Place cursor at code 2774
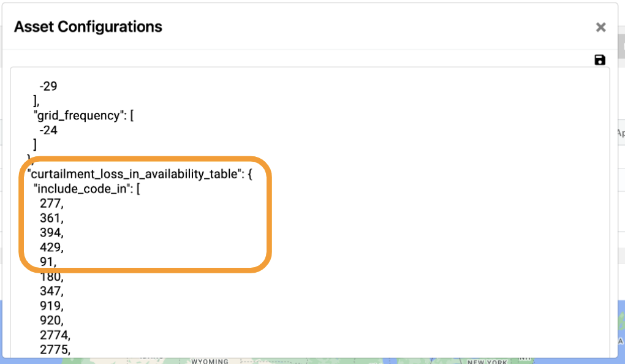This screenshot has width=625, height=364. tap(55, 335)
